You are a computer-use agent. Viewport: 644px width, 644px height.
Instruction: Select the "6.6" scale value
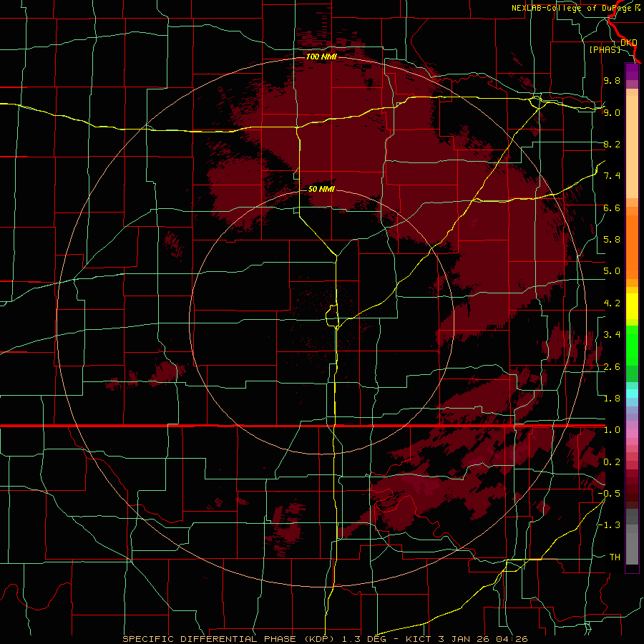(x=612, y=208)
